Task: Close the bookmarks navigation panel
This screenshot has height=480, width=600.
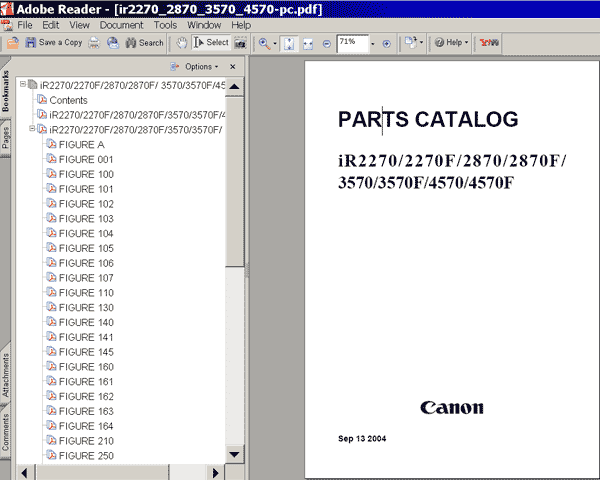Action: [x=233, y=67]
